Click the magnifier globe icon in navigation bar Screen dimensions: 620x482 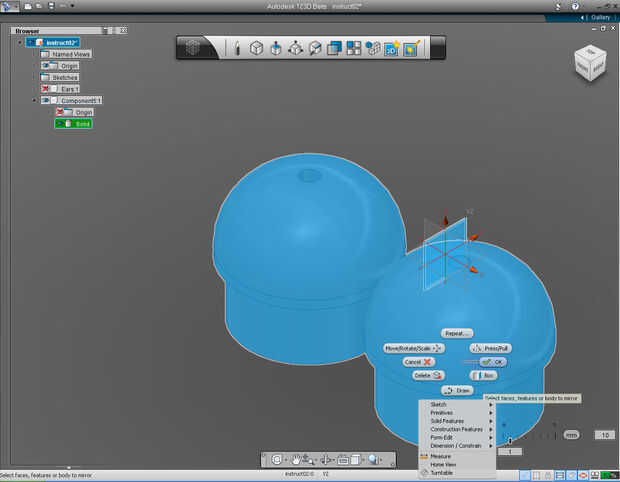tap(373, 459)
